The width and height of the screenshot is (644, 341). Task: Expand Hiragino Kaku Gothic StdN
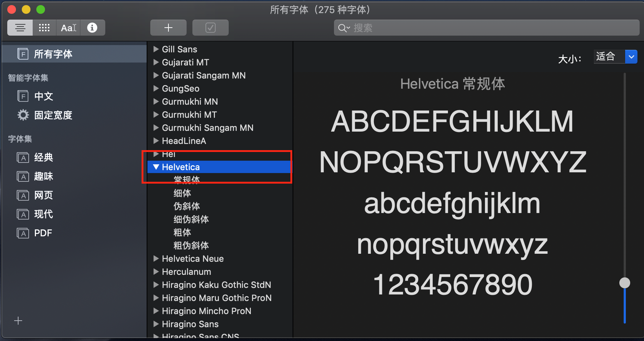[x=156, y=285]
